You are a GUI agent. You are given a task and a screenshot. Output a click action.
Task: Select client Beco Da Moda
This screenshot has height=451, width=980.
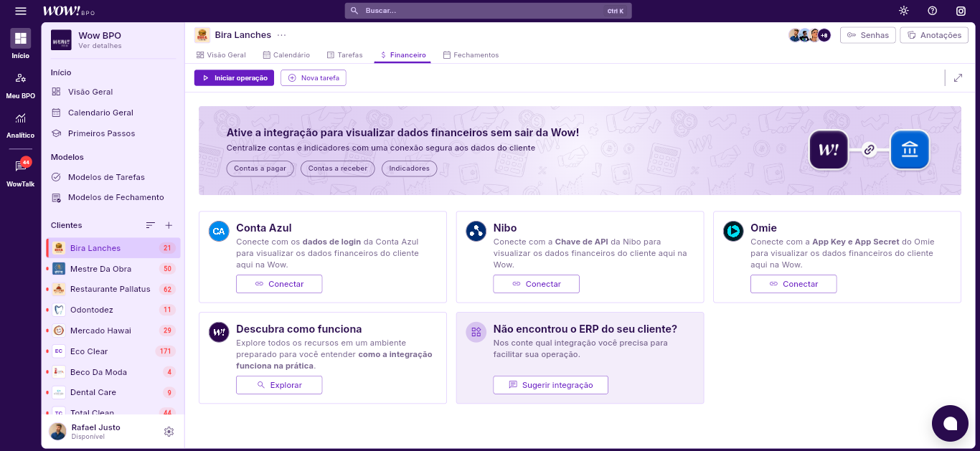113,372
